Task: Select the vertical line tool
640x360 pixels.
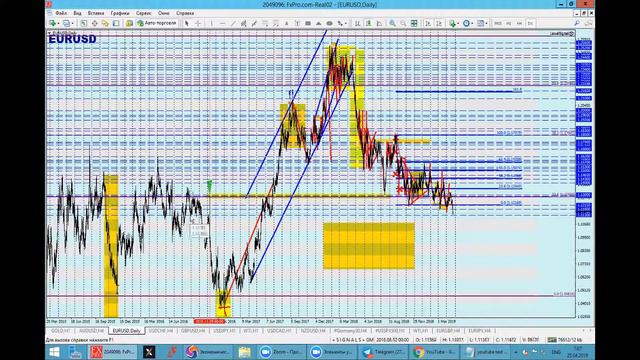Action: (211, 23)
